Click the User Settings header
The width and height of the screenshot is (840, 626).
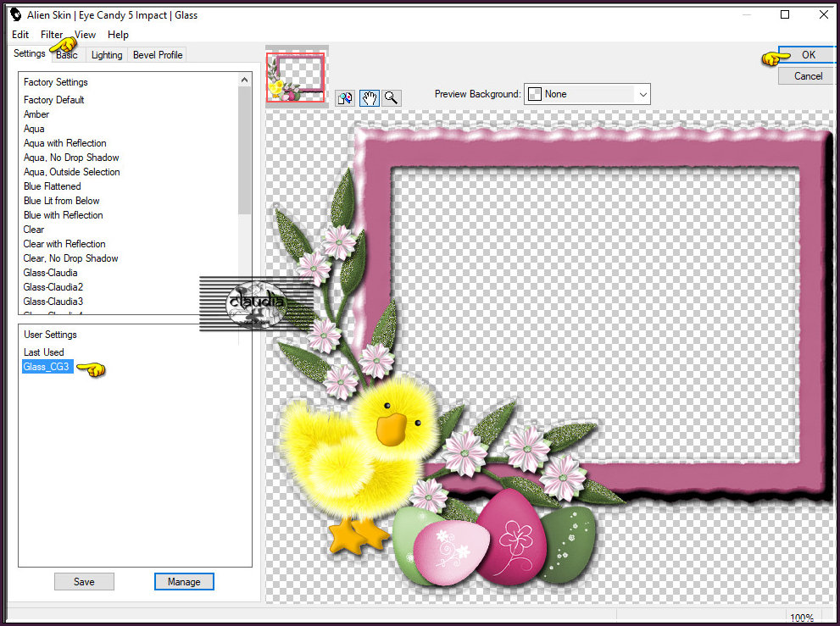50,335
